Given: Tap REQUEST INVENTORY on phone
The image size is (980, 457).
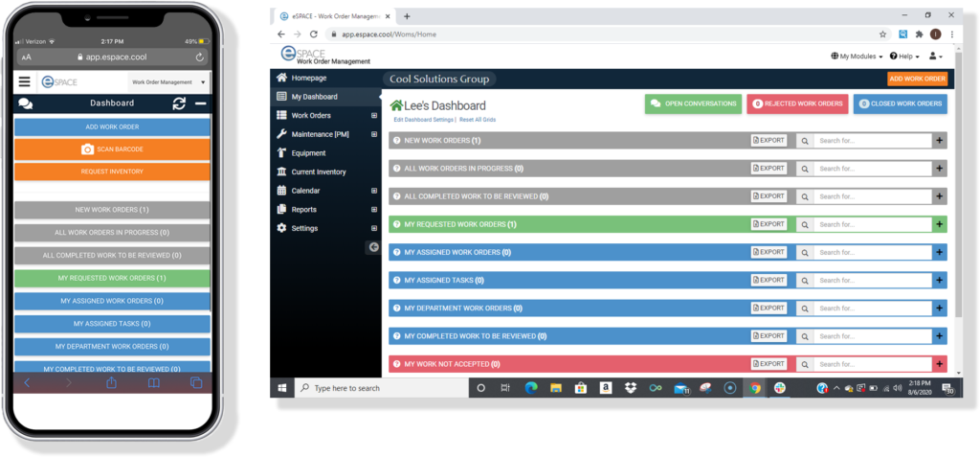Looking at the screenshot, I should pos(112,171).
